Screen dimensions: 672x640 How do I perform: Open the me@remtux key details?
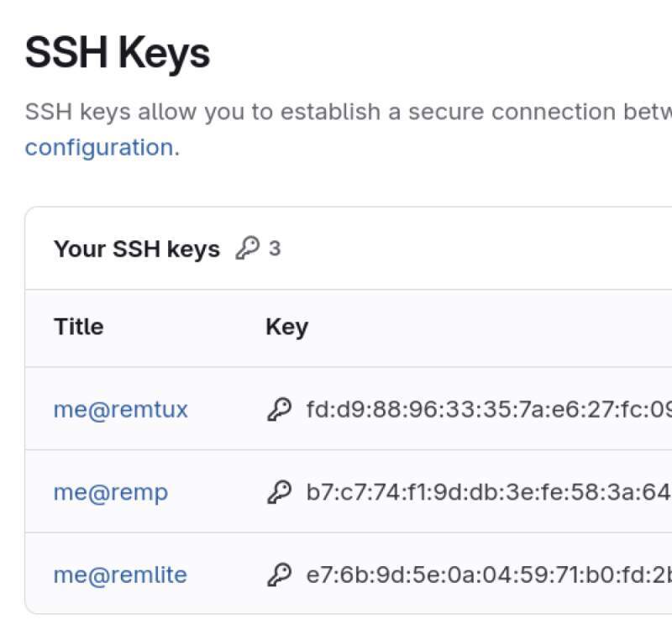point(121,409)
